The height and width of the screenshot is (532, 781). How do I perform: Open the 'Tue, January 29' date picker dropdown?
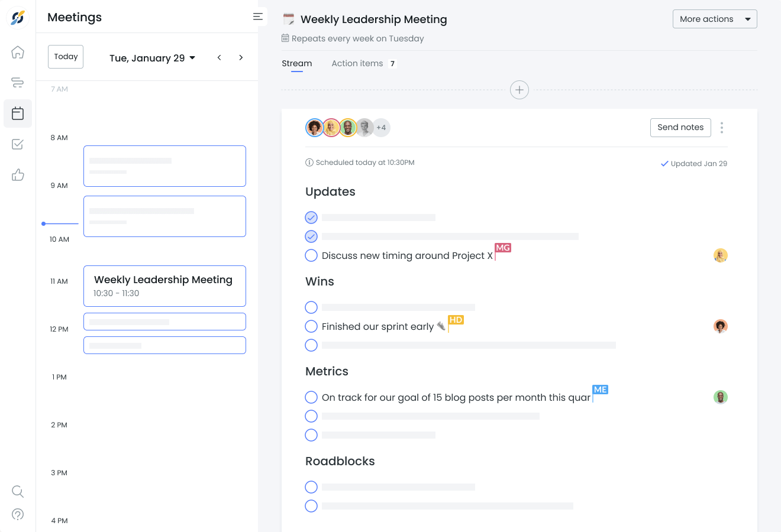[153, 57]
